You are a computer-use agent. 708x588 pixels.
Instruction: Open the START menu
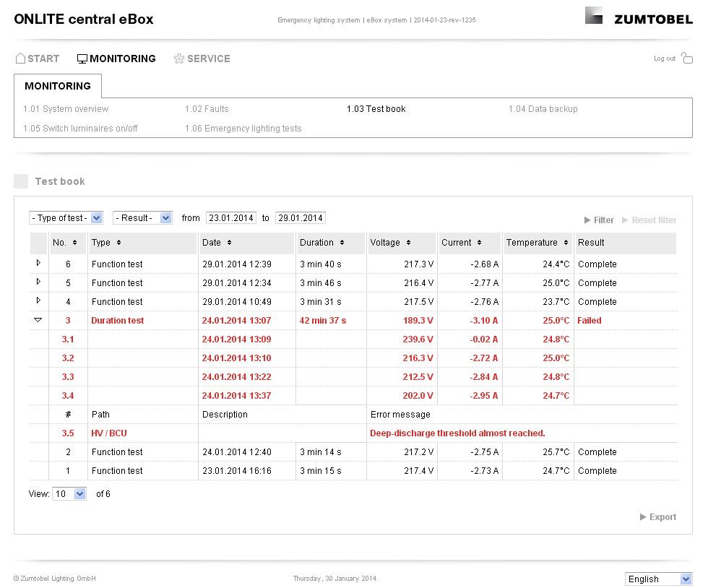pyautogui.click(x=43, y=59)
